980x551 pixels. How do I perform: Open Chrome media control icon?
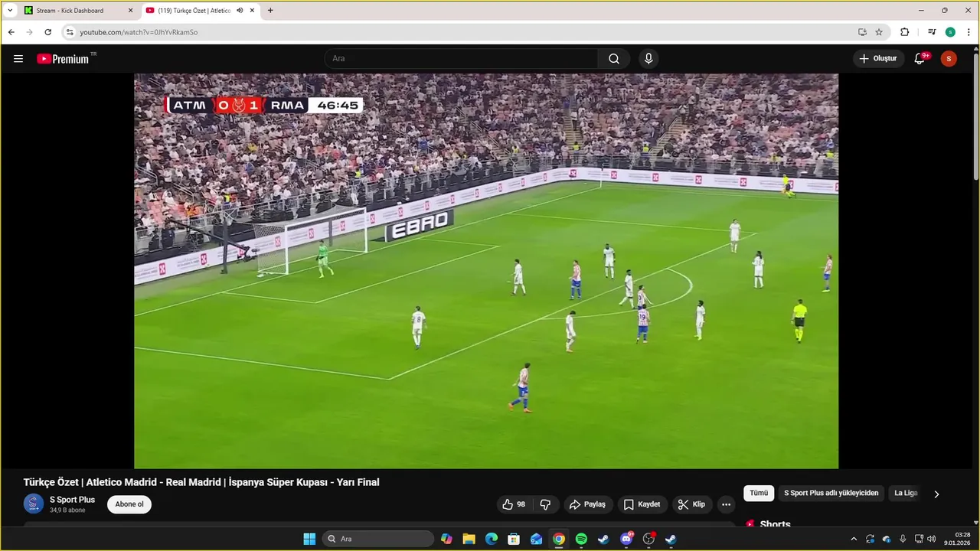click(x=932, y=32)
